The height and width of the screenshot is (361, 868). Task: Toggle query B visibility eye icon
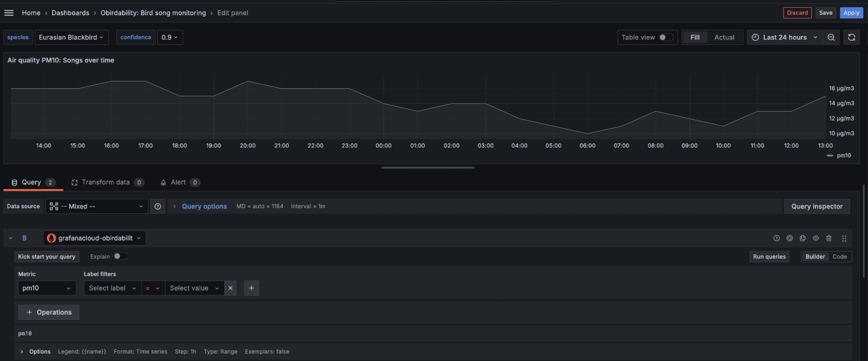[x=815, y=238]
